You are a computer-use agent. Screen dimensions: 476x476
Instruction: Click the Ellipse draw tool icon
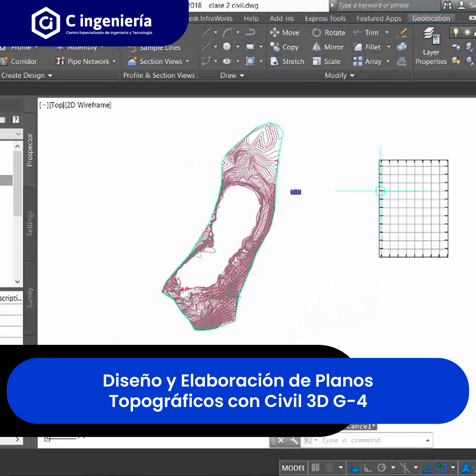tap(227, 61)
